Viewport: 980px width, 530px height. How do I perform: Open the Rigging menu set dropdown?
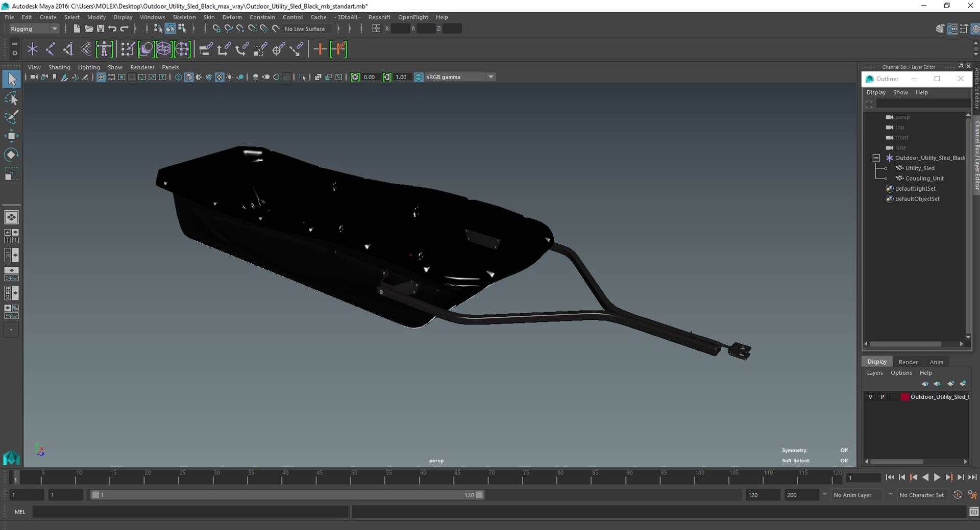(34, 29)
